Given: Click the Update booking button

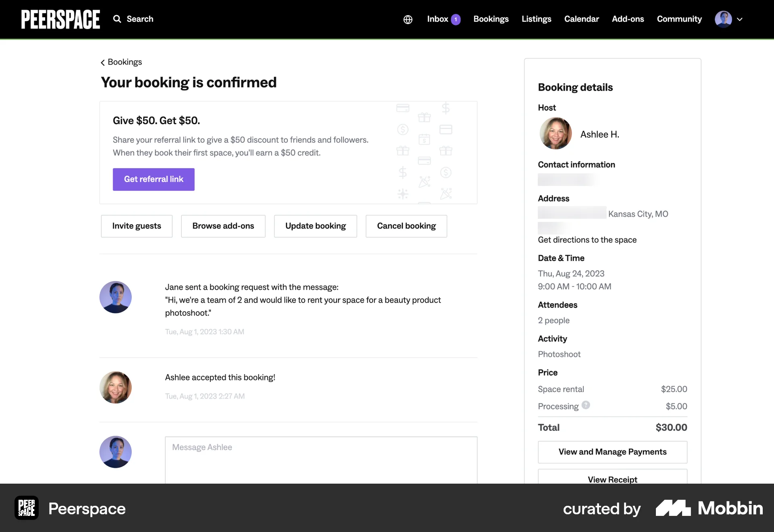Looking at the screenshot, I should tap(316, 226).
